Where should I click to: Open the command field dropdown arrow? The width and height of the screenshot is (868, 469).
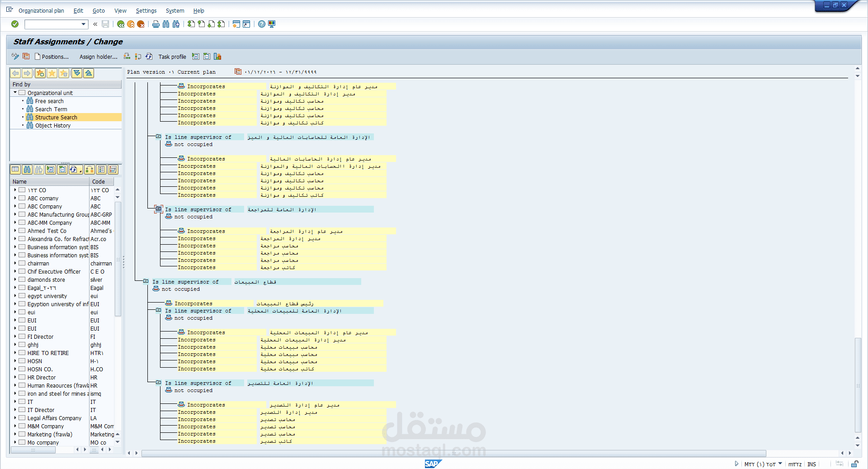[84, 24]
